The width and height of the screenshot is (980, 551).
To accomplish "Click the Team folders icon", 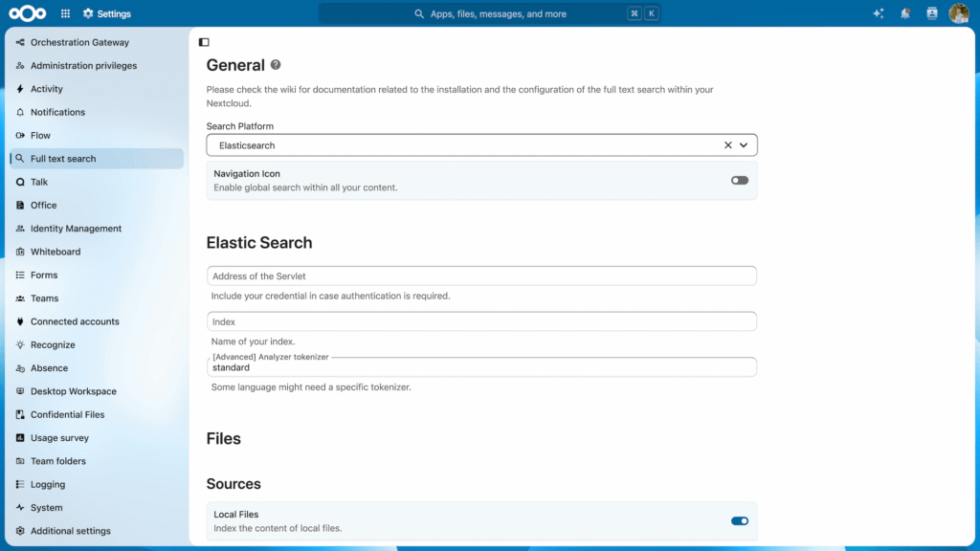I will 20,461.
